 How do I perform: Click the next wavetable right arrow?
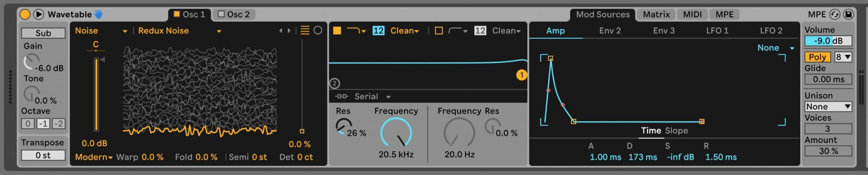pos(289,30)
